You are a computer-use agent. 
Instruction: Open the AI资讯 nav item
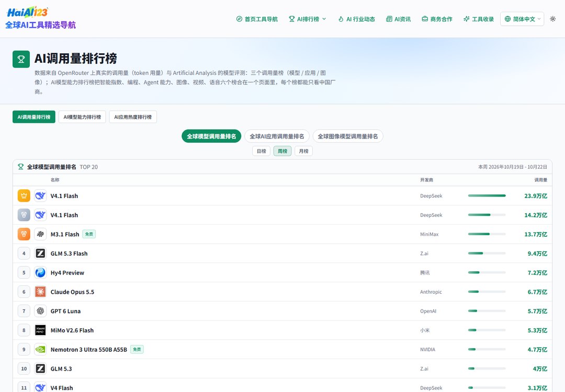point(398,19)
